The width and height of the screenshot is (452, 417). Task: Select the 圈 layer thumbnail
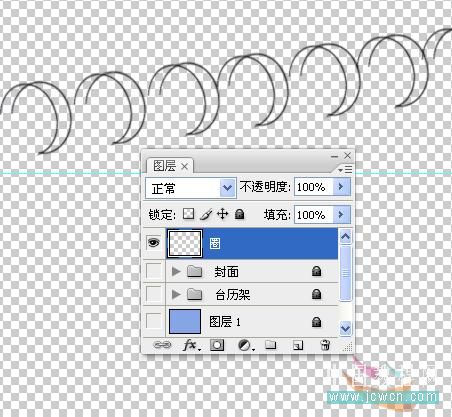pyautogui.click(x=185, y=244)
